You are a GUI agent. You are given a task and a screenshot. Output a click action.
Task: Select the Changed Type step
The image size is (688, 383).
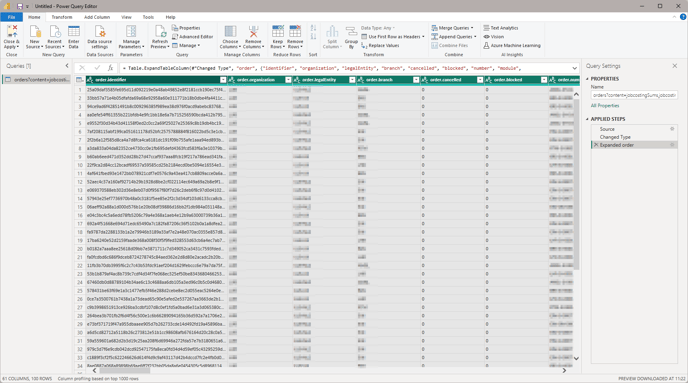634,137
